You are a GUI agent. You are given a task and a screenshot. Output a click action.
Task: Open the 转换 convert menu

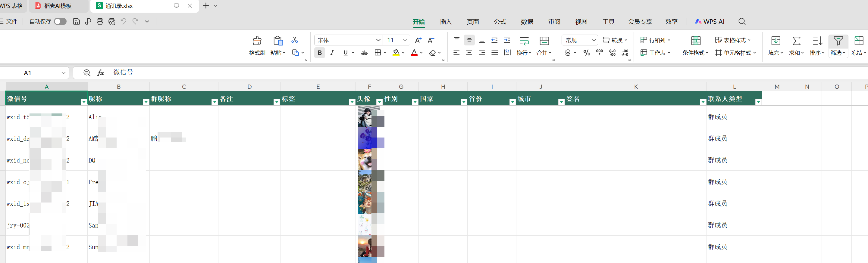(x=615, y=40)
